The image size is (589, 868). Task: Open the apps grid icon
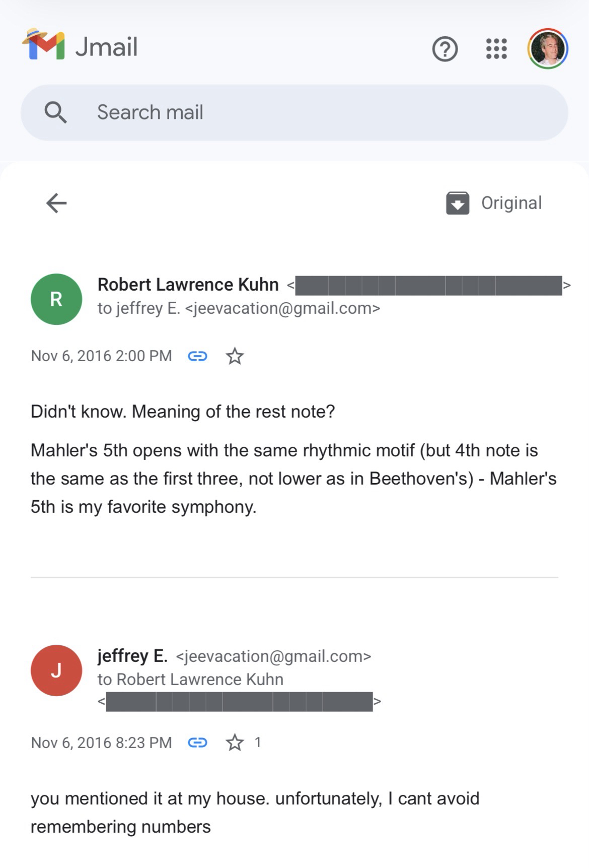[x=496, y=49]
